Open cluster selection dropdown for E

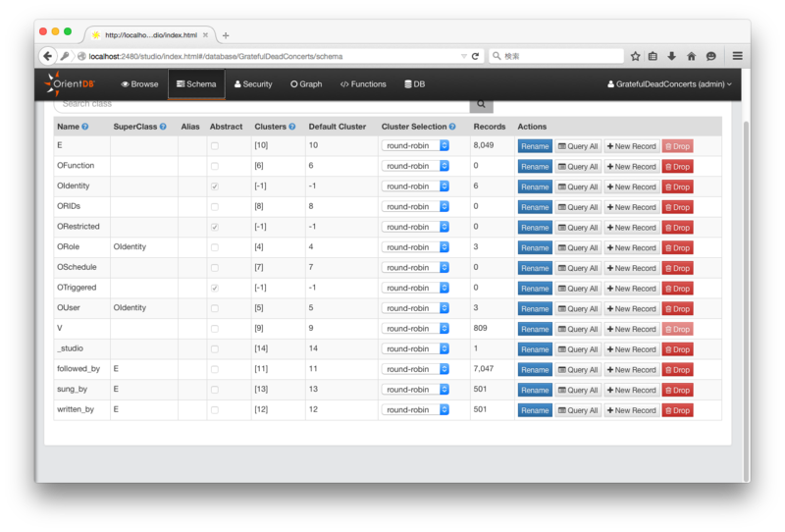point(415,146)
